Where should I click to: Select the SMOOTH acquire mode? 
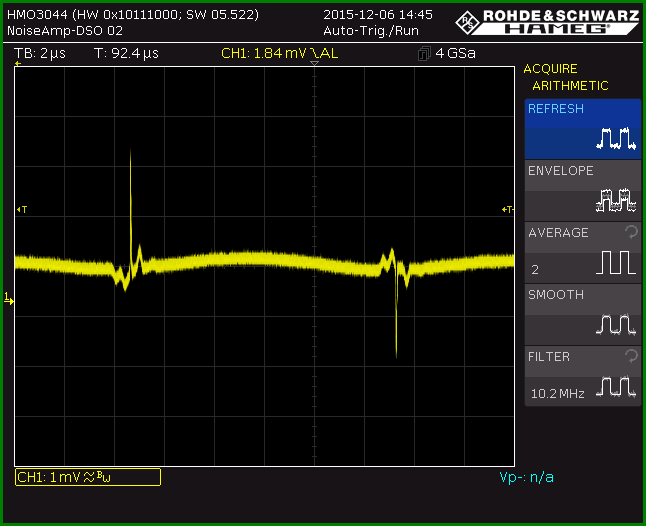click(583, 314)
